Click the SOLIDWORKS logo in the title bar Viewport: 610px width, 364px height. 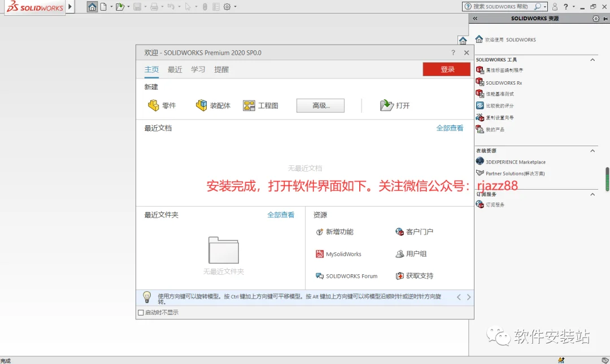[x=35, y=7]
